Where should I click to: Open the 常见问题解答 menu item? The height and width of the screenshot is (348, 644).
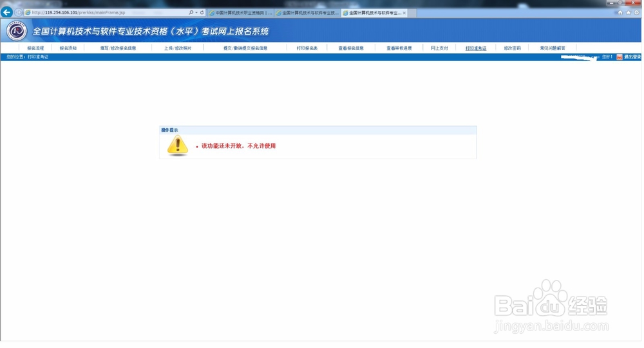[x=553, y=48]
